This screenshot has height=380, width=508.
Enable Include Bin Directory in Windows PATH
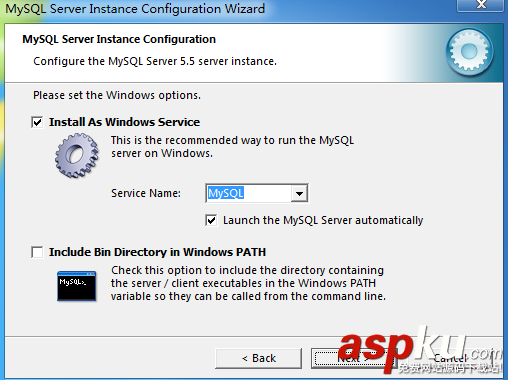point(37,252)
